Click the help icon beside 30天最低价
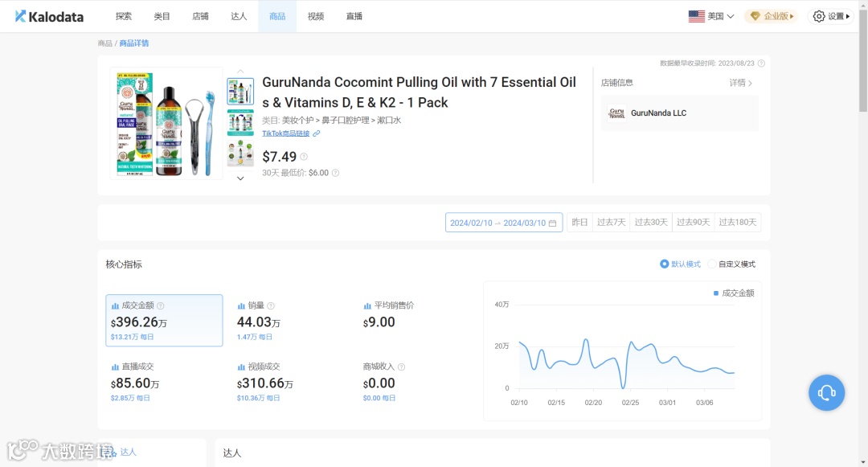This screenshot has width=868, height=467. pos(335,173)
